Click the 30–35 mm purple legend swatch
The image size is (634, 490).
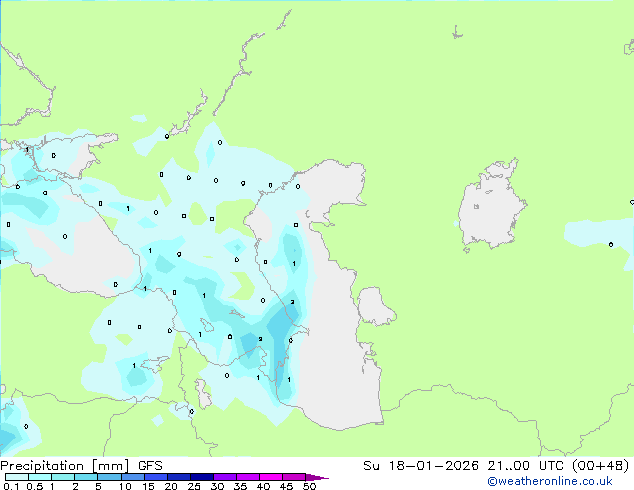pos(224,477)
